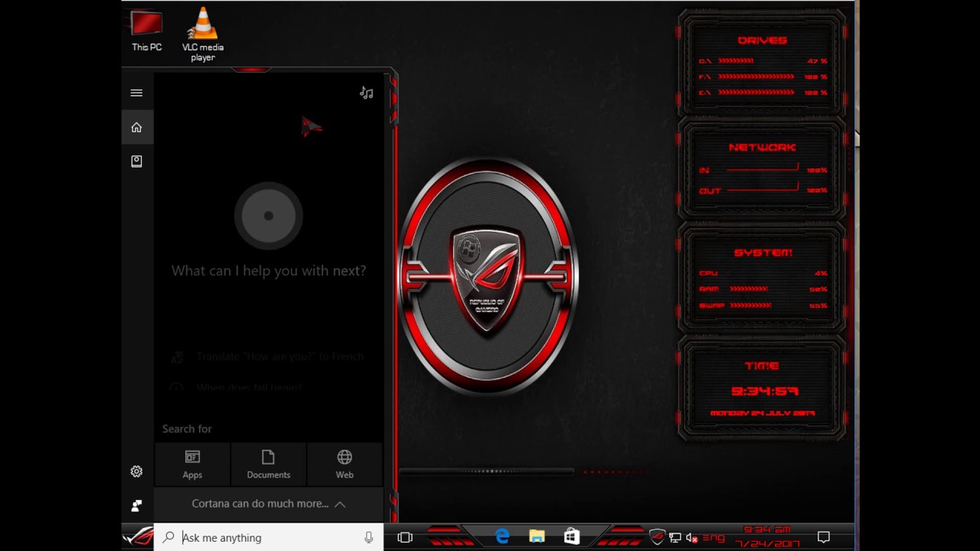Click the RAM usage bar

(748, 289)
